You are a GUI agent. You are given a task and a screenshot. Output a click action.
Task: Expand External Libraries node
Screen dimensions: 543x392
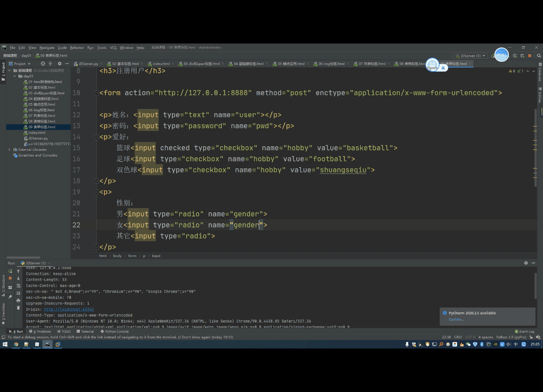(x=10, y=150)
